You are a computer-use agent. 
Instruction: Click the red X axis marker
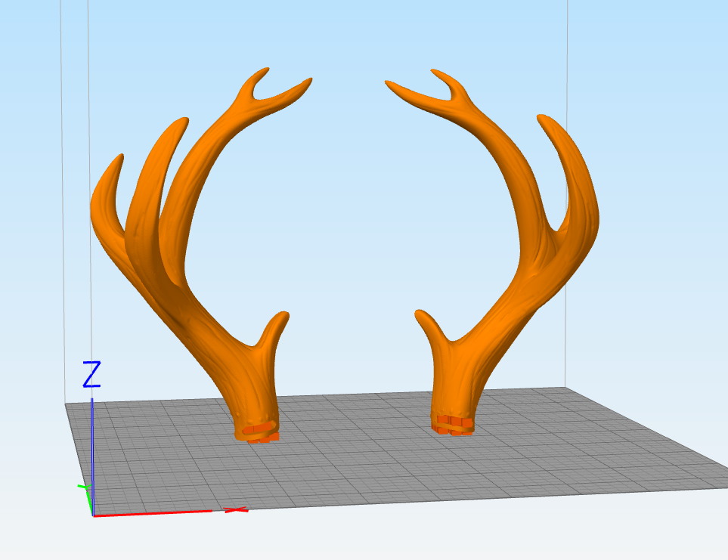click(x=236, y=510)
